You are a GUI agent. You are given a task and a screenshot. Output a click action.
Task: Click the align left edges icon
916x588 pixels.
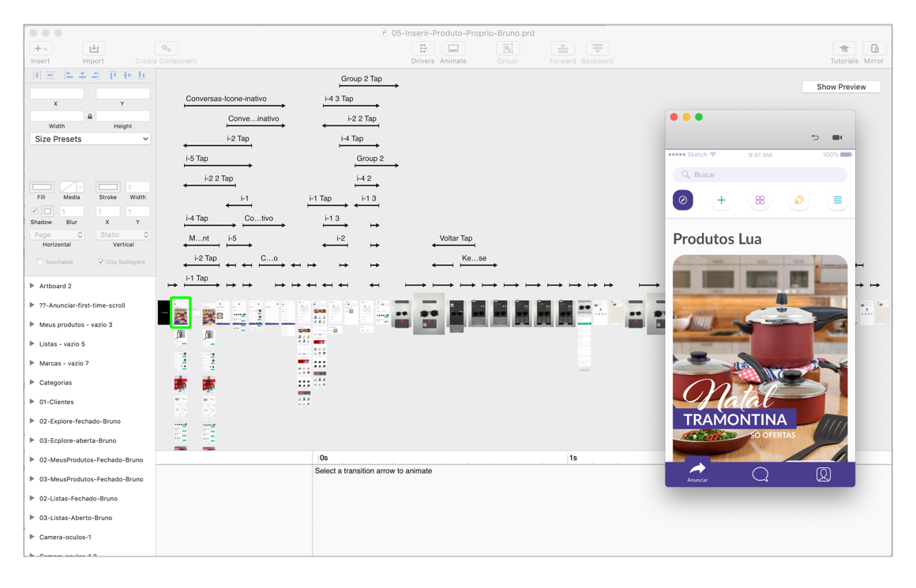tap(69, 75)
